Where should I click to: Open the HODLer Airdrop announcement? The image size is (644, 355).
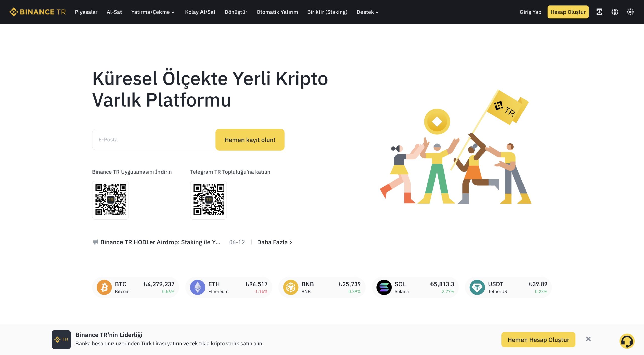pos(160,242)
